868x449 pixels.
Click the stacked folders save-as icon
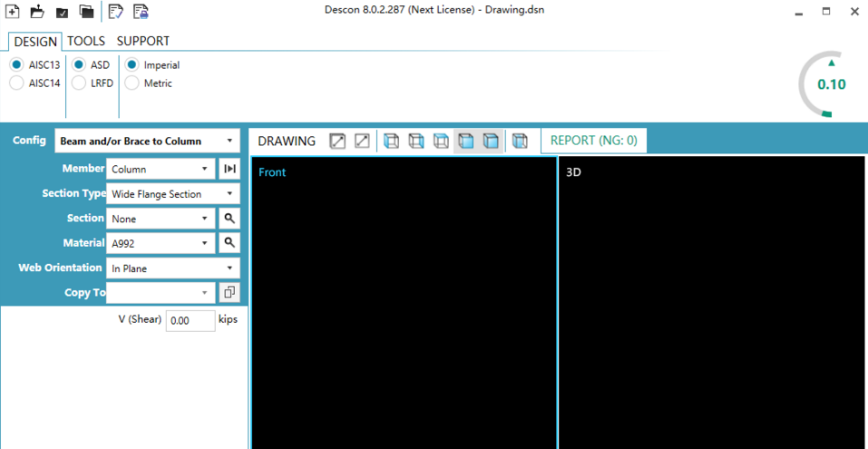[86, 11]
